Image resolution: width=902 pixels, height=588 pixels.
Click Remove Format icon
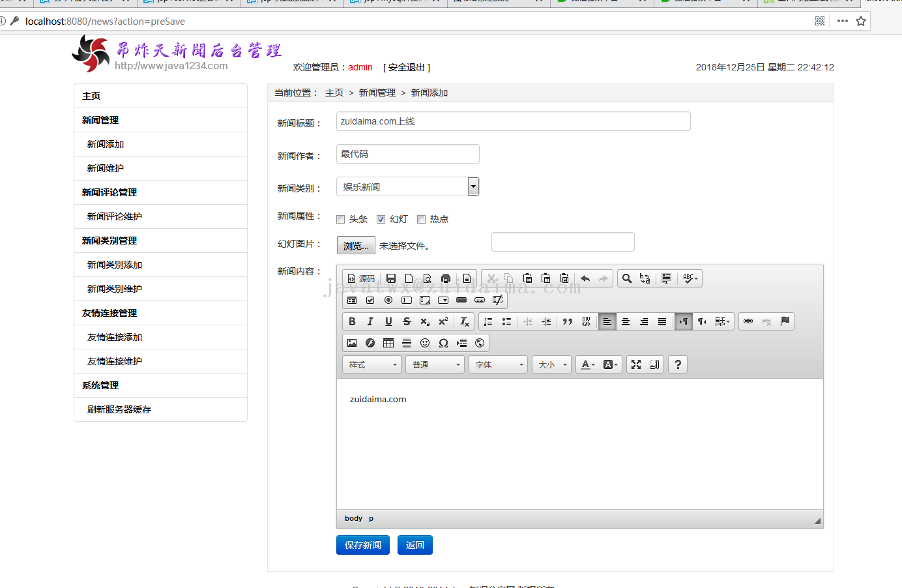(x=464, y=321)
